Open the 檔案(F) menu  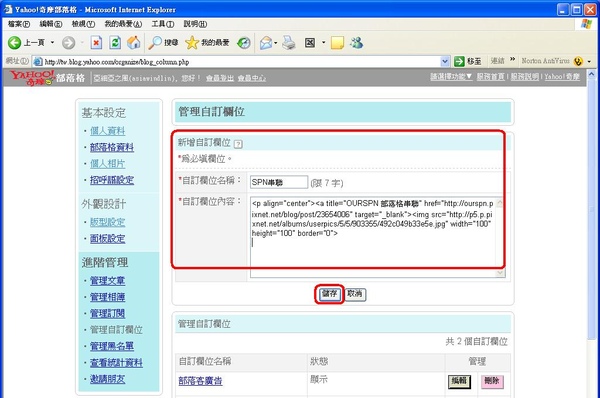18,24
